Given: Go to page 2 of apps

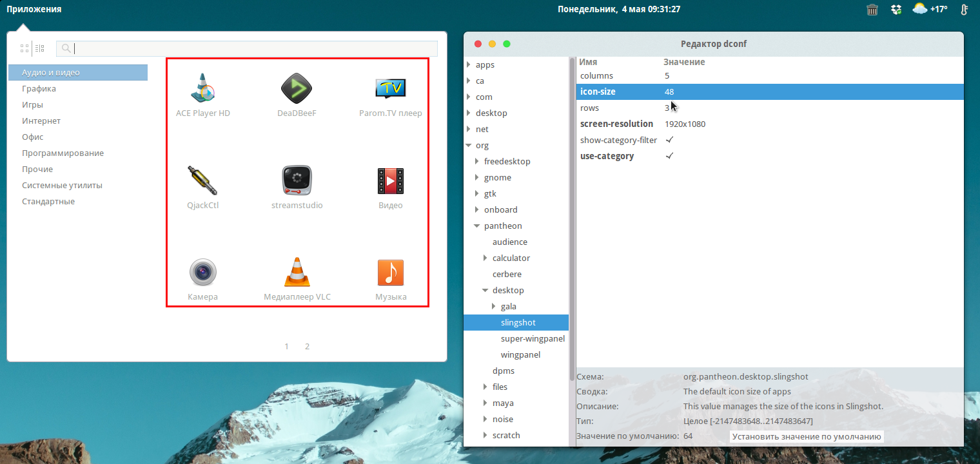Looking at the screenshot, I should 307,346.
